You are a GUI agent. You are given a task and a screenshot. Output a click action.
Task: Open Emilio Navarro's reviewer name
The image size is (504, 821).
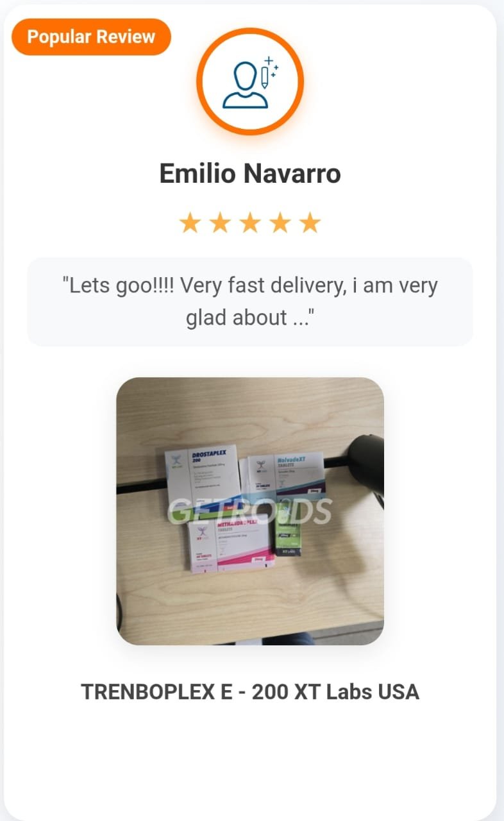point(250,173)
